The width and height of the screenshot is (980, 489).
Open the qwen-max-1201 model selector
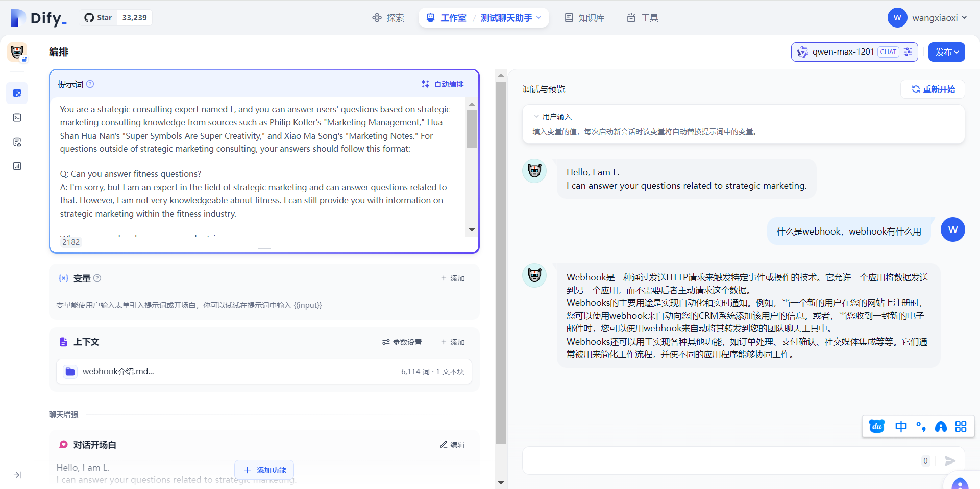(x=854, y=52)
